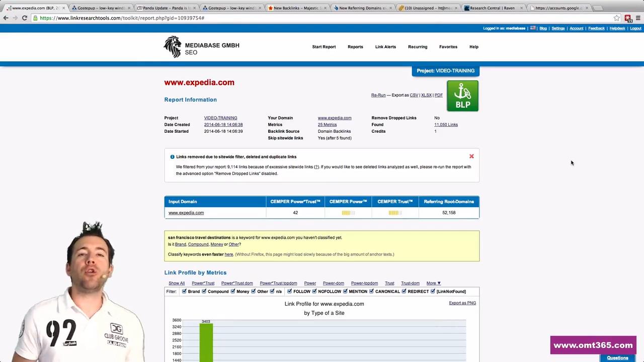Click the green BLP anchor icon
The height and width of the screenshot is (362, 644).
pos(462,96)
